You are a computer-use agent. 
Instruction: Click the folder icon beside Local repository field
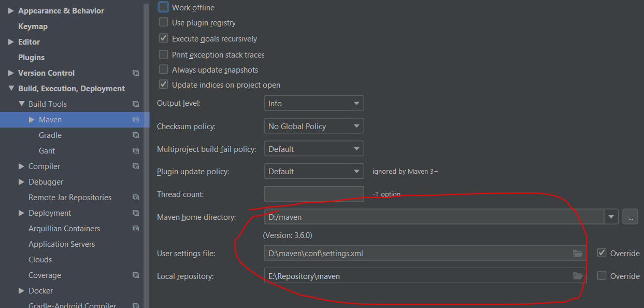(578, 276)
